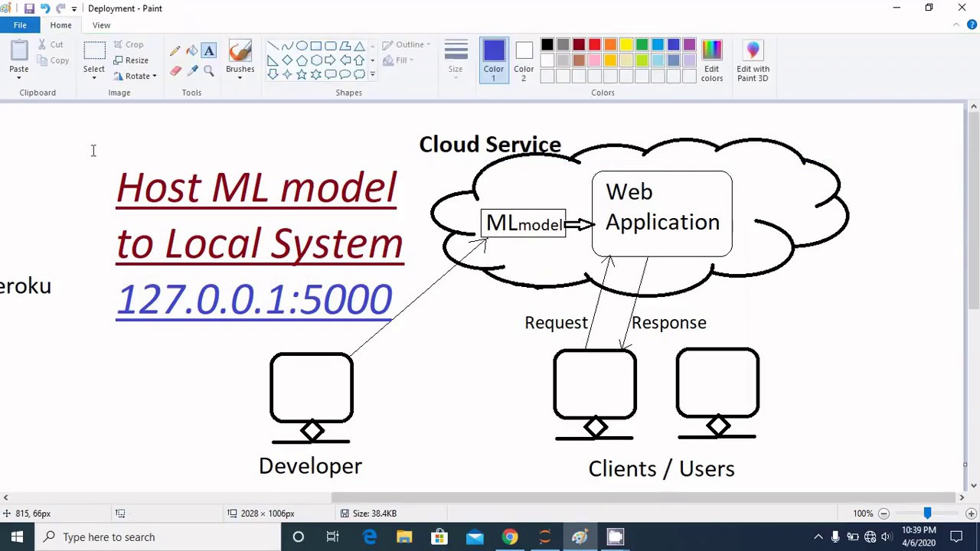The height and width of the screenshot is (551, 980).
Task: Click the Save icon in title bar
Action: point(29,8)
